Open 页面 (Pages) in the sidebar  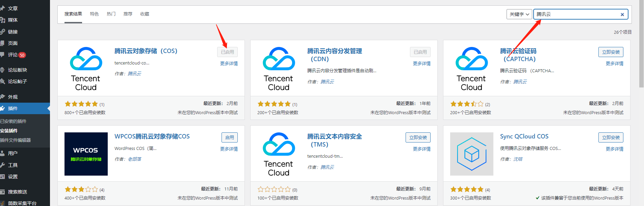tap(13, 43)
